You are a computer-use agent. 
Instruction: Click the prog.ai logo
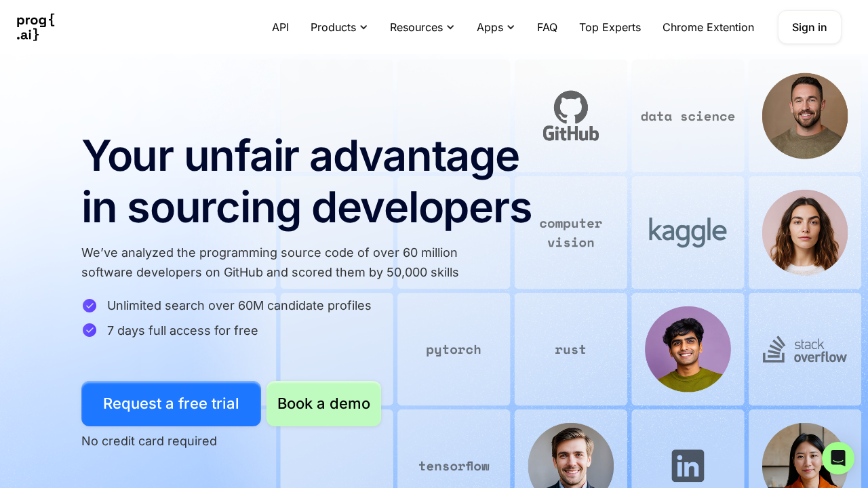coord(35,27)
